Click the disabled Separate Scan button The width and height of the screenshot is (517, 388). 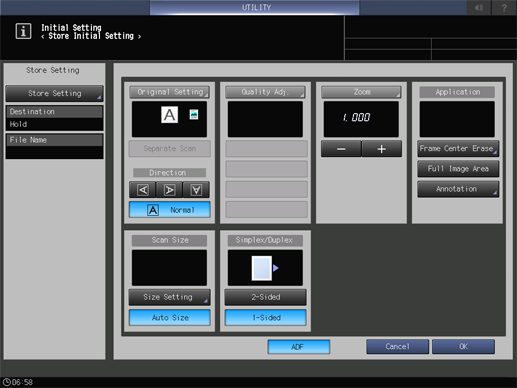click(x=170, y=148)
